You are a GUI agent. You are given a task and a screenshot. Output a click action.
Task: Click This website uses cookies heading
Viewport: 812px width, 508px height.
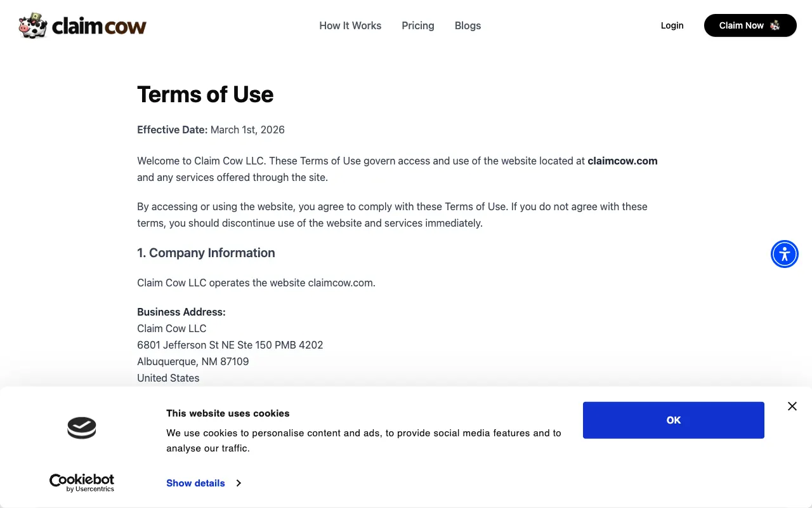click(x=228, y=413)
